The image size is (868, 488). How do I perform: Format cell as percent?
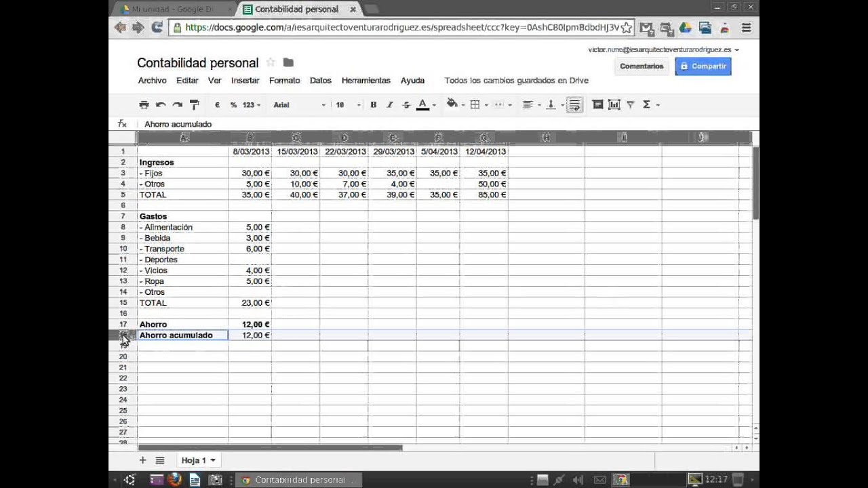point(233,104)
